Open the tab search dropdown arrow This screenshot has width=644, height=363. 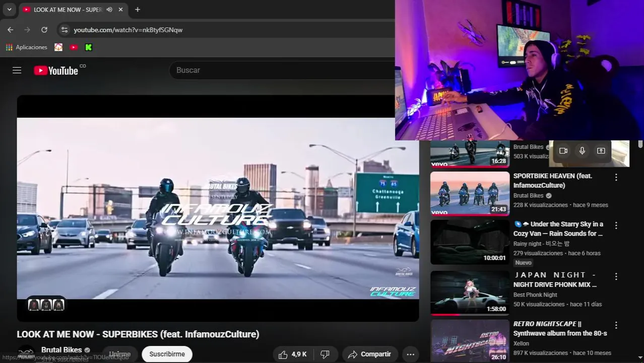click(x=9, y=10)
